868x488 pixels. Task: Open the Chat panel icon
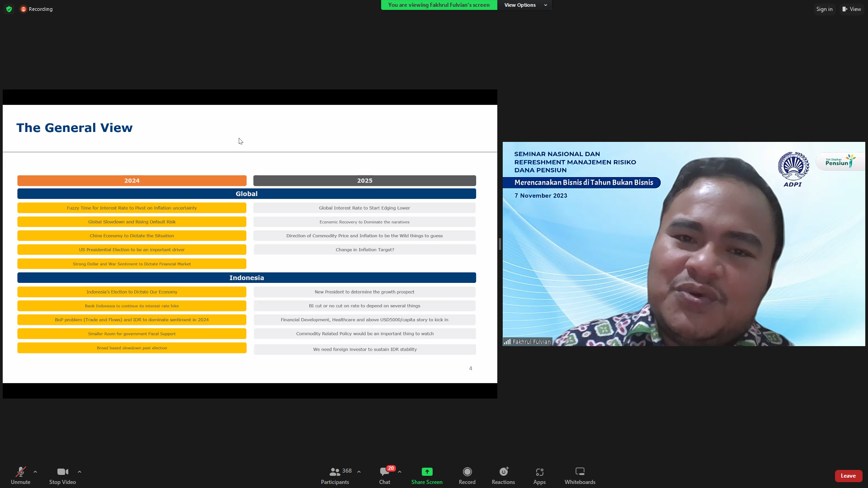point(384,472)
